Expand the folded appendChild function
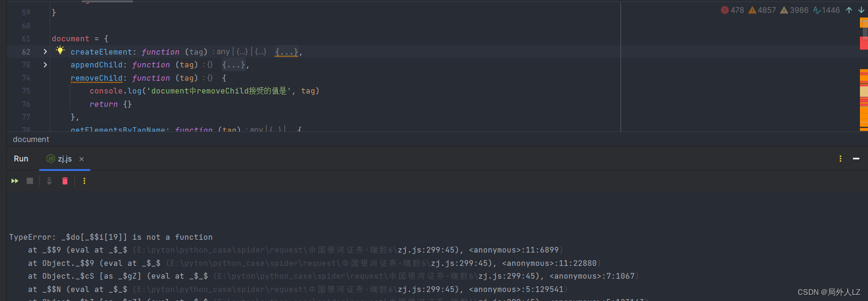868x301 pixels. coord(45,65)
